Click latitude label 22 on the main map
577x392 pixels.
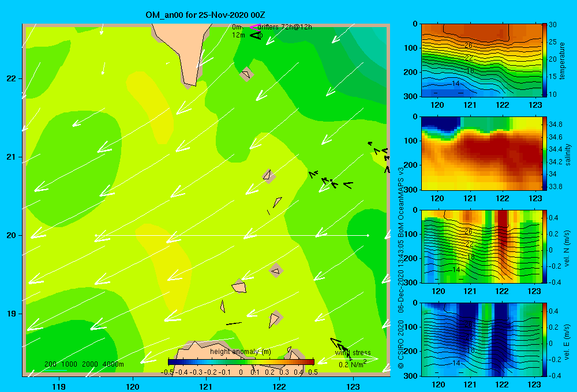pyautogui.click(x=12, y=79)
